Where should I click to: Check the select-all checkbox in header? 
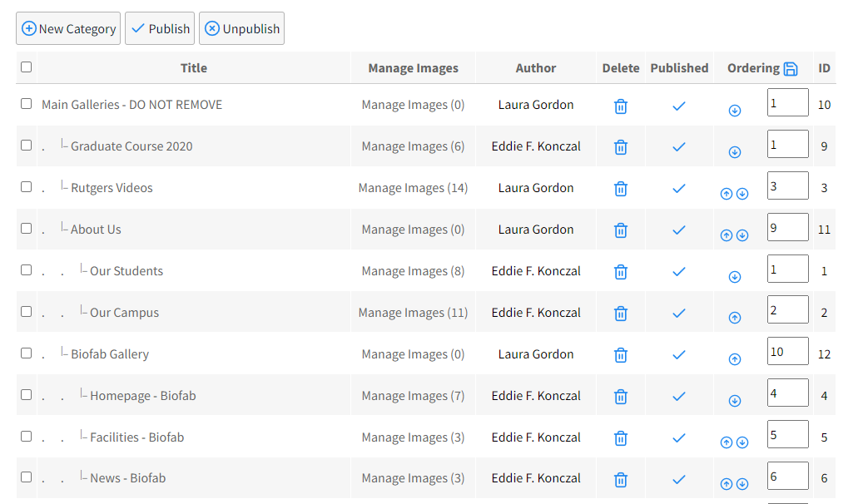(x=26, y=67)
